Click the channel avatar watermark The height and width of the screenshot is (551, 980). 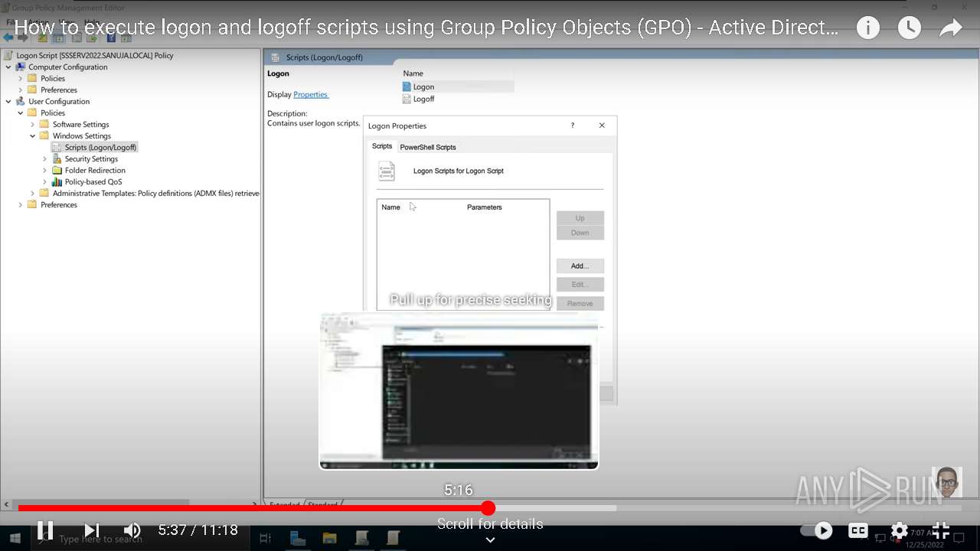(x=947, y=482)
